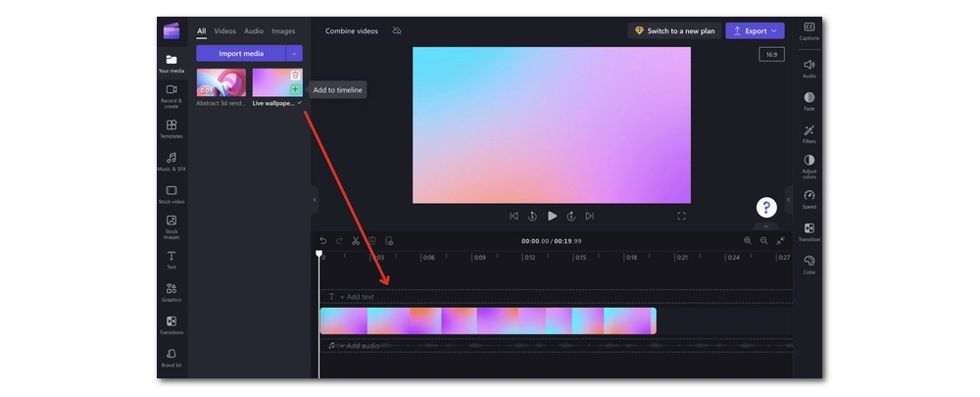Duplicate the selected clip
The image size is (980, 397).
[x=389, y=241]
